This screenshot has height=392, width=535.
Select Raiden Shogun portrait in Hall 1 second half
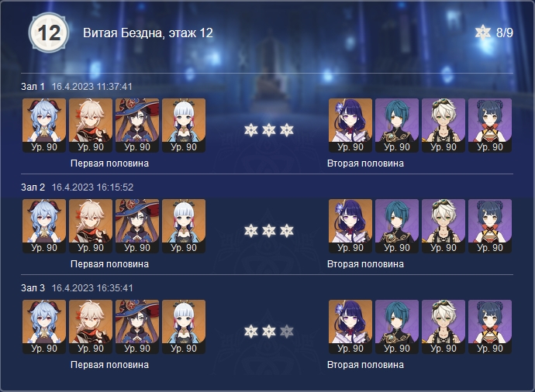(350, 126)
